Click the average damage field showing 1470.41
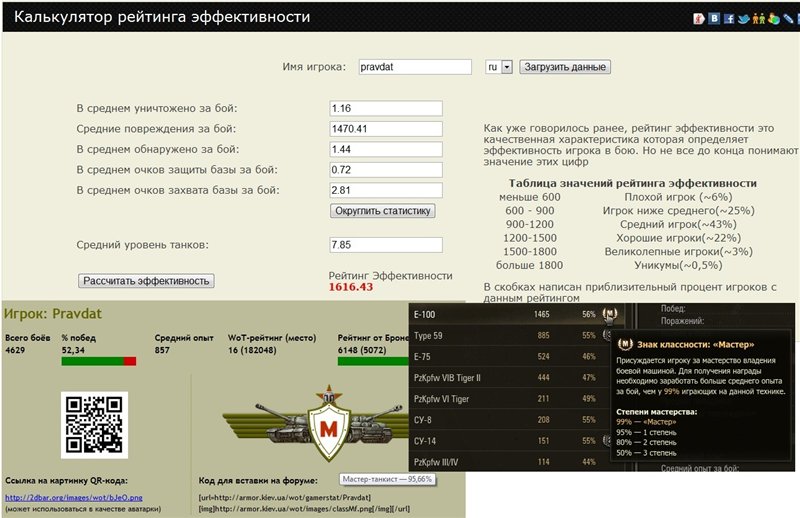The image size is (800, 518). pyautogui.click(x=385, y=129)
